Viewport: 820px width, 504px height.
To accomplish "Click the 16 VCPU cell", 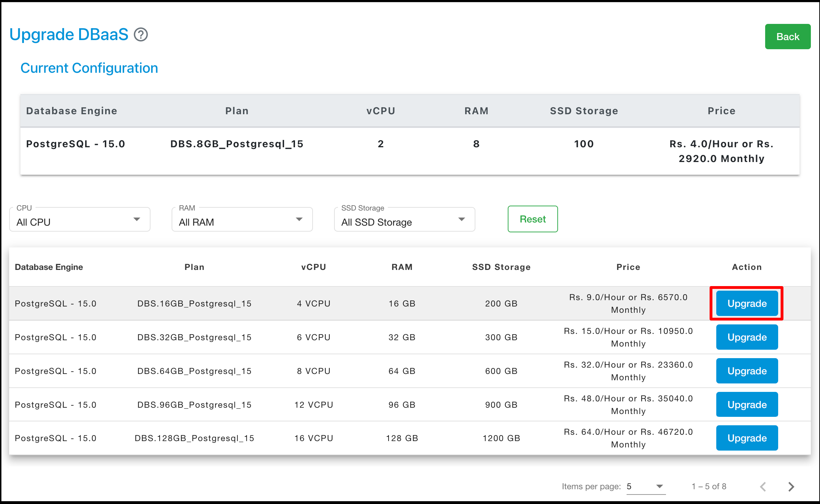I will 314,438.
